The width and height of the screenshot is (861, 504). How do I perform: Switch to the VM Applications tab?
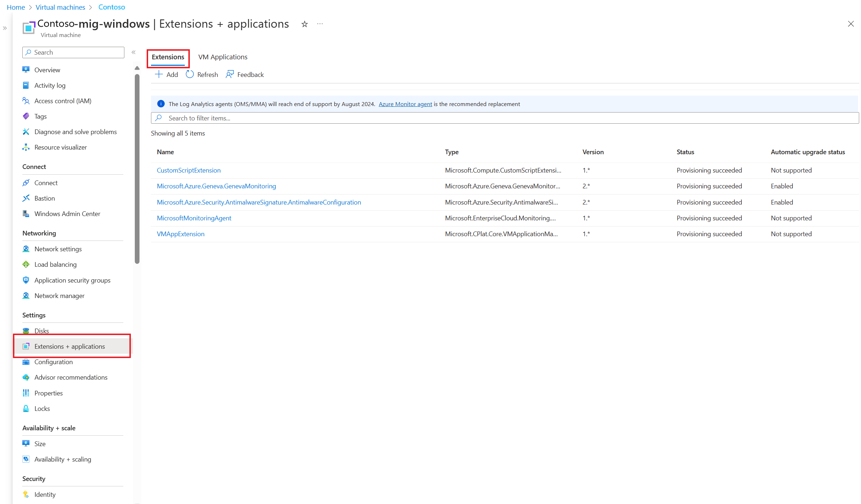pyautogui.click(x=223, y=57)
